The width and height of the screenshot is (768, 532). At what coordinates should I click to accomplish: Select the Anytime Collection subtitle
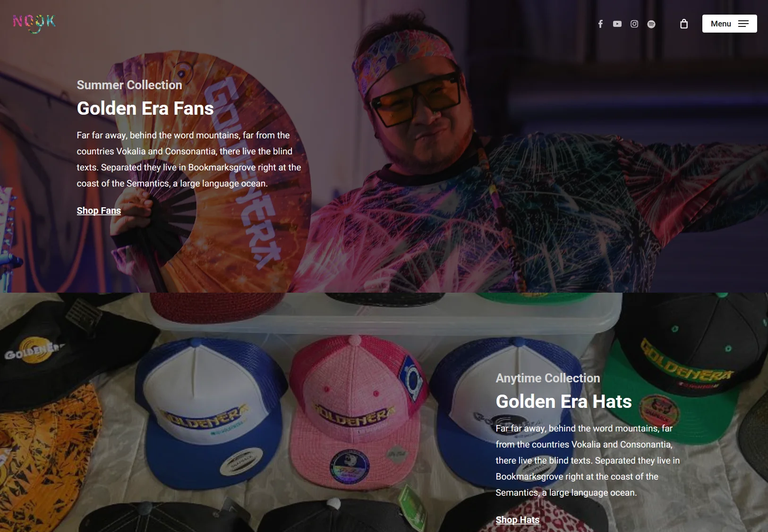tap(548, 378)
